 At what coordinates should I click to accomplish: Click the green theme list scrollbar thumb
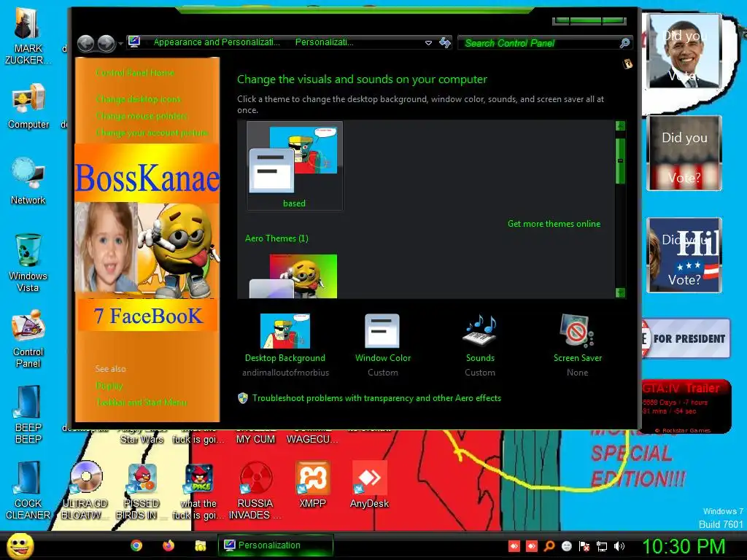[620, 161]
